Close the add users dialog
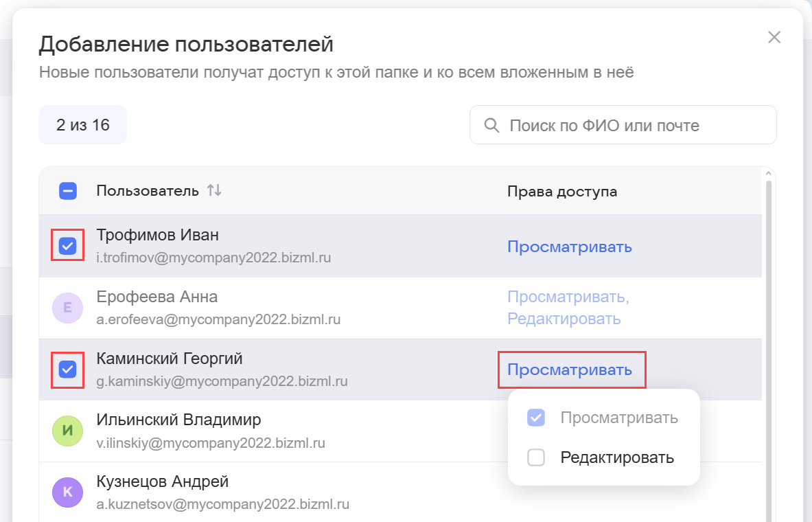Image resolution: width=812 pixels, height=522 pixels. 774,38
